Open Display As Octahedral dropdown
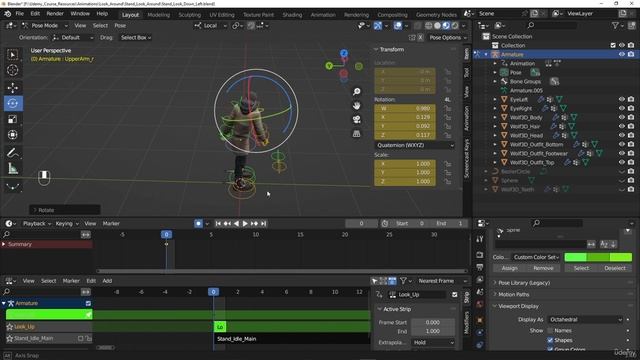 585,319
